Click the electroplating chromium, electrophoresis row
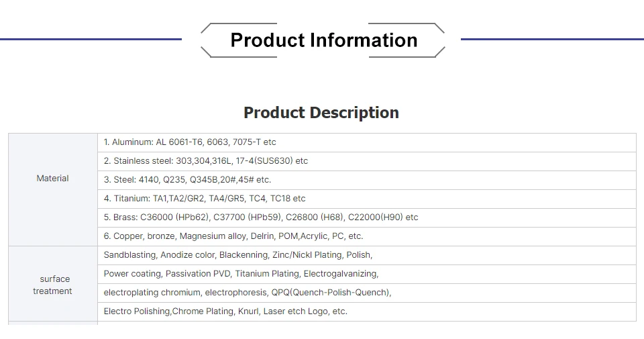 point(247,293)
